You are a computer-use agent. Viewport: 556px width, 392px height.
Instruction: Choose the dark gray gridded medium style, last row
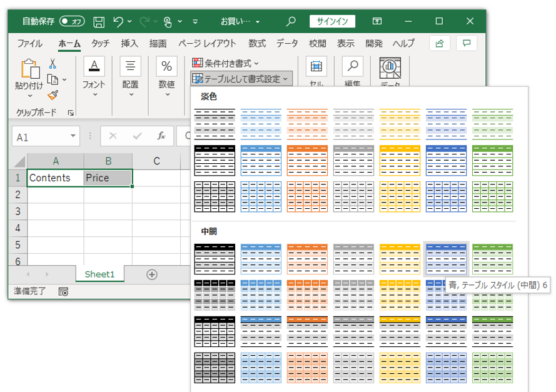click(215, 368)
